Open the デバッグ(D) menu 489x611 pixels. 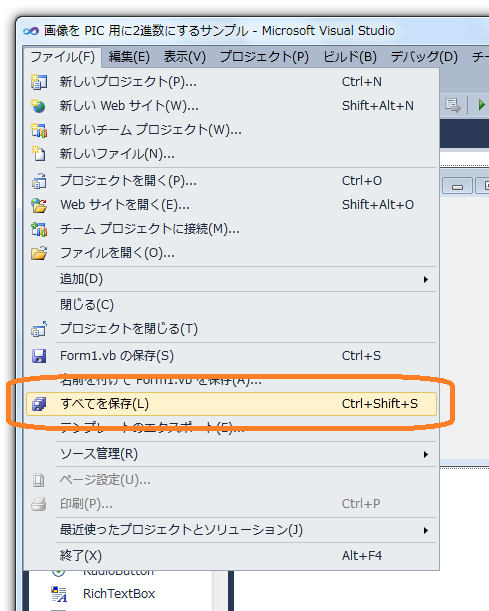(x=424, y=57)
